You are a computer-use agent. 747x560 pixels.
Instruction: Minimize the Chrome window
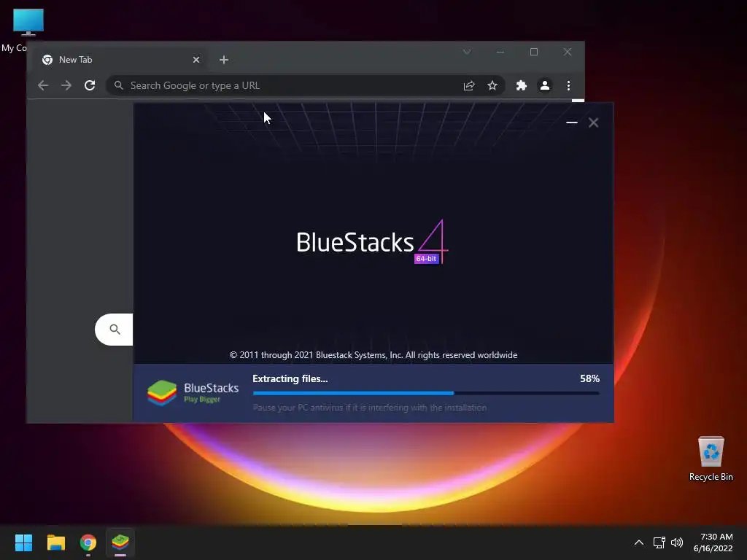(x=500, y=52)
